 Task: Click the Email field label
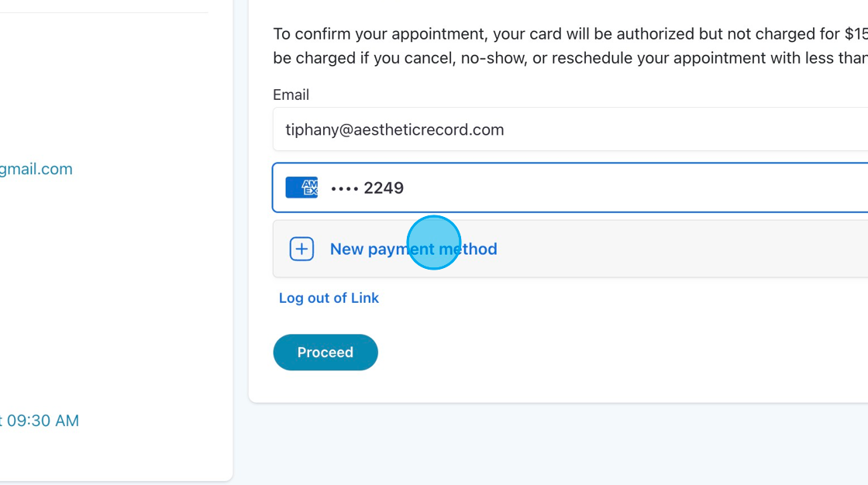click(x=291, y=95)
